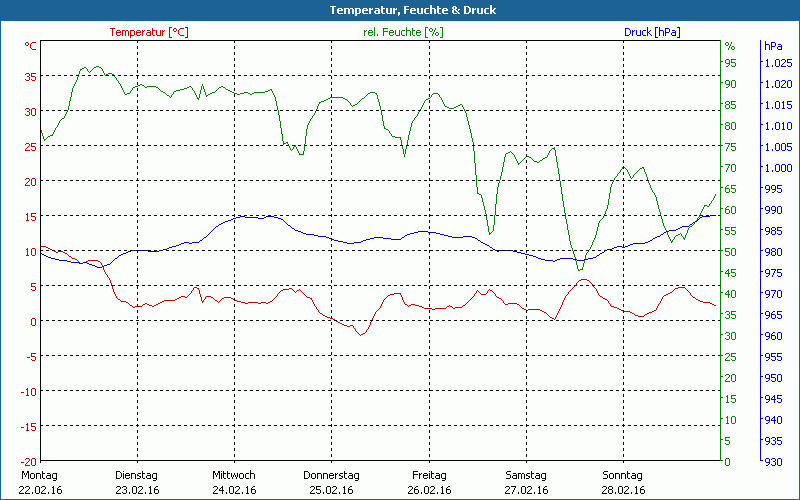The image size is (800, 500).
Task: Click green humidity axis value "90"
Action: 731,84
